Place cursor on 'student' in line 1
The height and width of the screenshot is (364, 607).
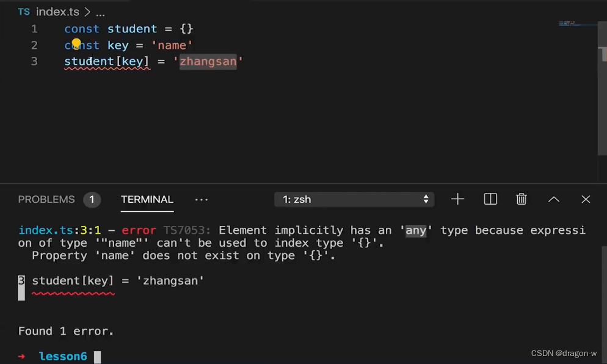(133, 29)
